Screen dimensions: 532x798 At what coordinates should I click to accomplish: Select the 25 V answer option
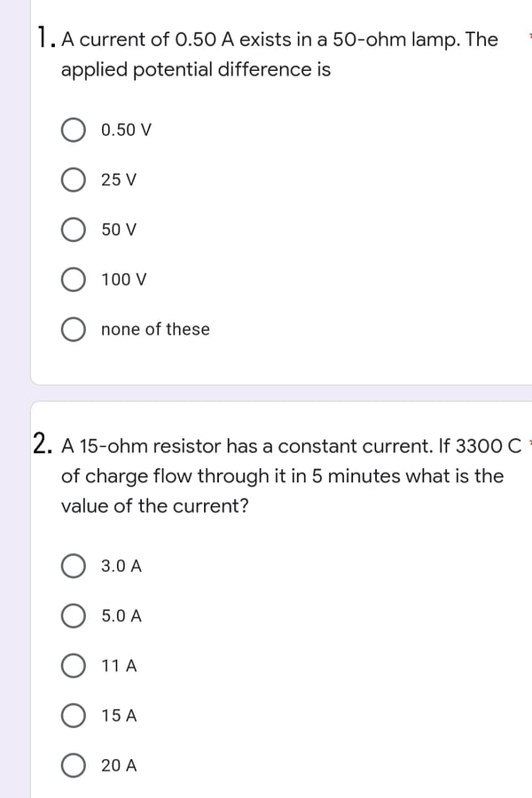coord(74,180)
